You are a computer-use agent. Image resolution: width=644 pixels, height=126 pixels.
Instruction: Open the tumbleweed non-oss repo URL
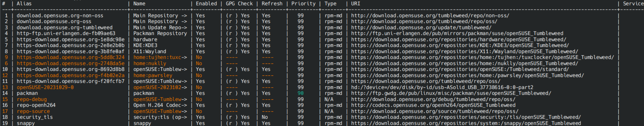click(430, 16)
